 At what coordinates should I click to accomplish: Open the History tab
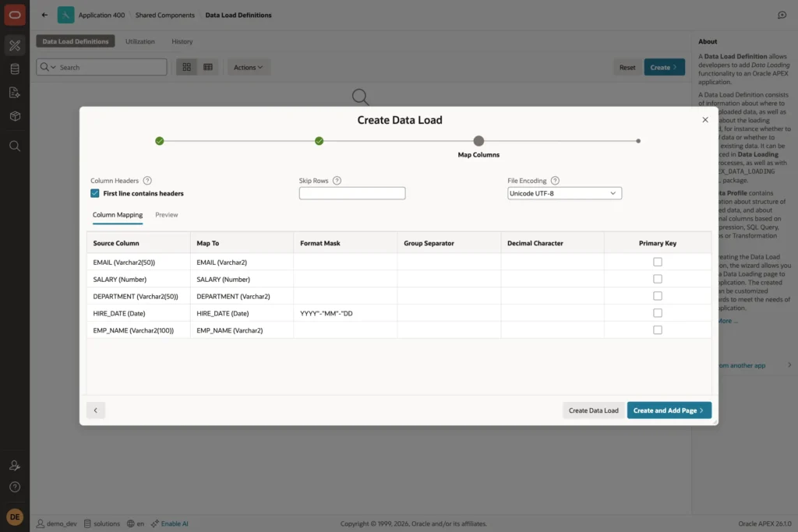point(182,41)
